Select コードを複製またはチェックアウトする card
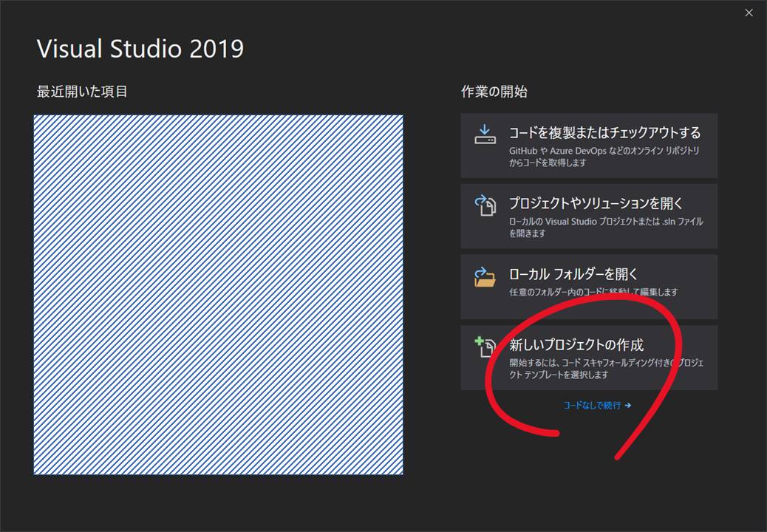 tap(589, 146)
